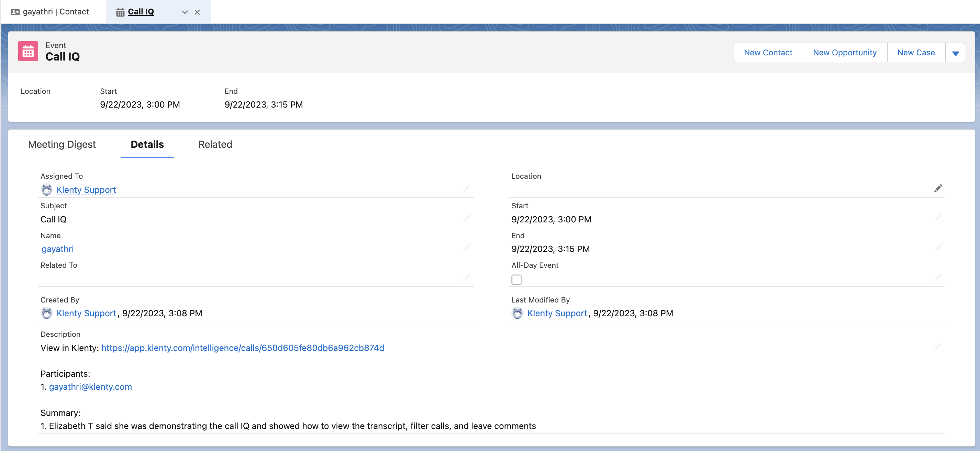Image resolution: width=980 pixels, height=451 pixels.
Task: Open more actions dropdown beside New Case
Action: pyautogui.click(x=955, y=53)
